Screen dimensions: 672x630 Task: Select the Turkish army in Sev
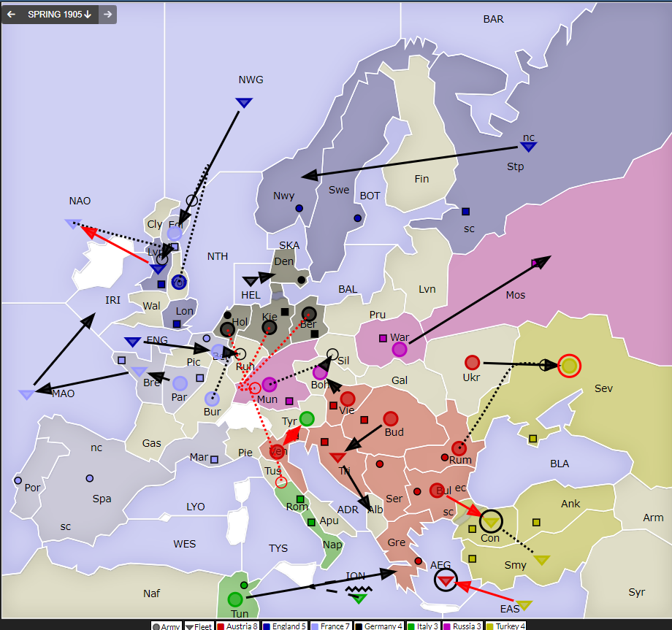coord(569,366)
